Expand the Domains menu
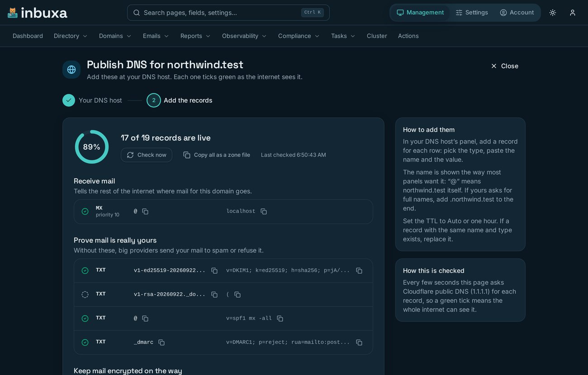The image size is (588, 375). tap(115, 36)
